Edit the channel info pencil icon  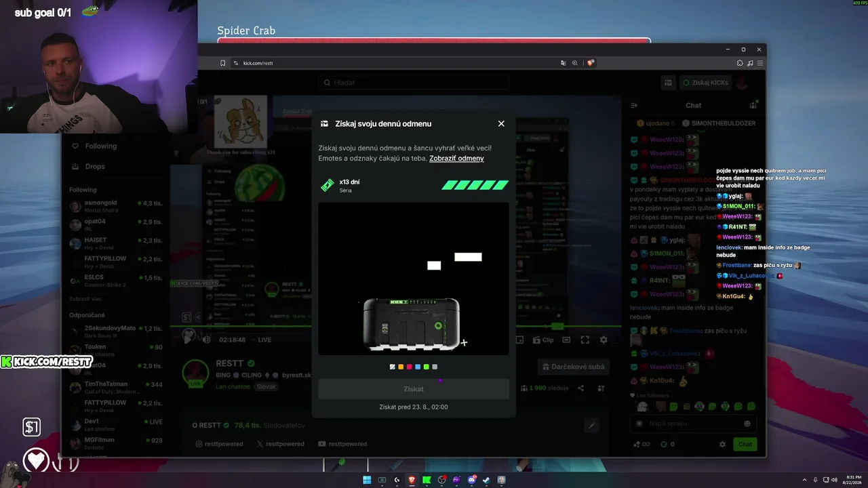pyautogui.click(x=592, y=425)
